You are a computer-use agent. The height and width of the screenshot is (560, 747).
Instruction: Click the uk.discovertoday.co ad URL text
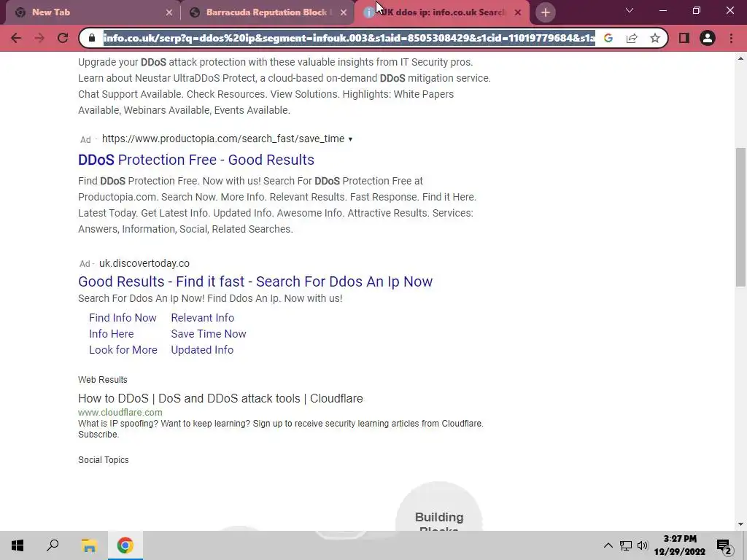(x=144, y=263)
